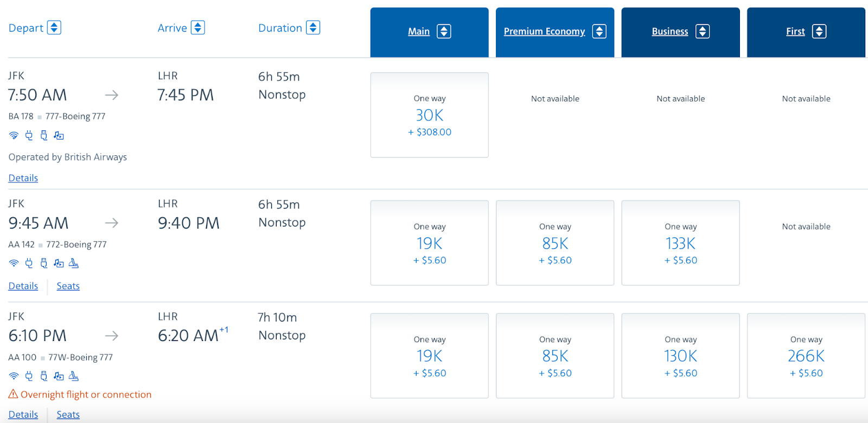Click the sort arrows icon in Premium Economy header
The width and height of the screenshot is (868, 423).
click(x=599, y=31)
